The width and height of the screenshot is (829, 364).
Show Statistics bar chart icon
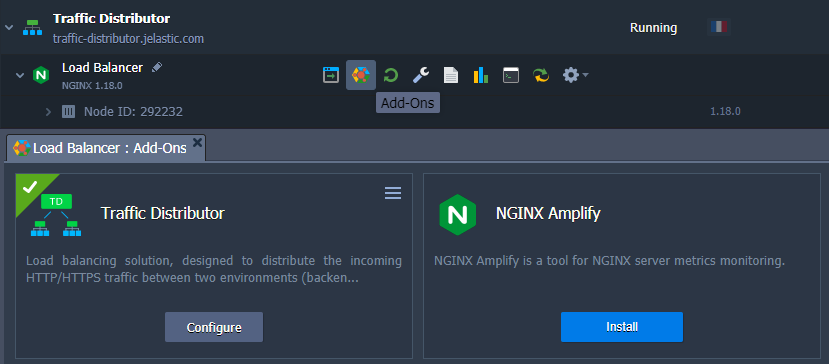481,75
